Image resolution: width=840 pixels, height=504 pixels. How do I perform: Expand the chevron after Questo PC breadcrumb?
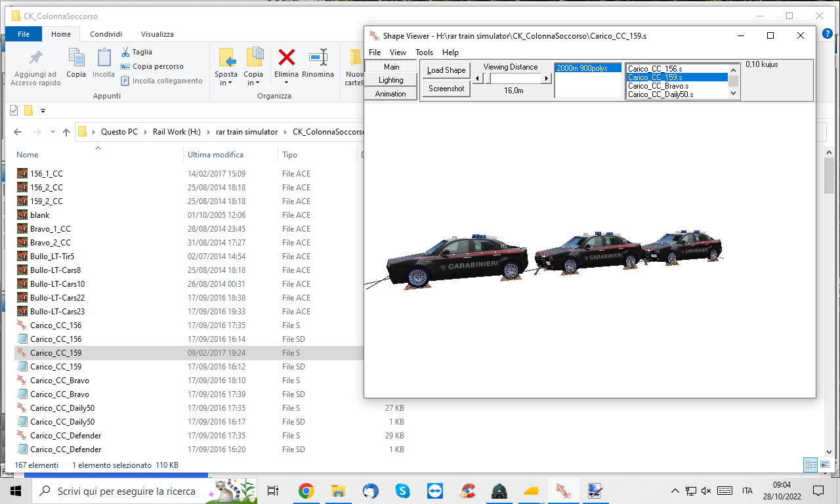(146, 132)
